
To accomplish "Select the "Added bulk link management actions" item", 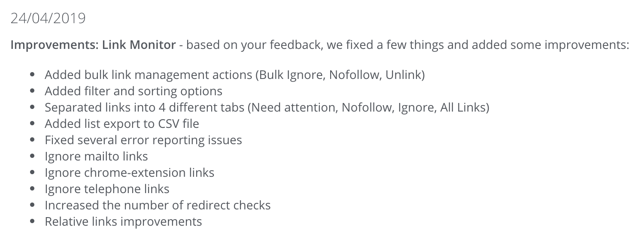I will point(149,75).
